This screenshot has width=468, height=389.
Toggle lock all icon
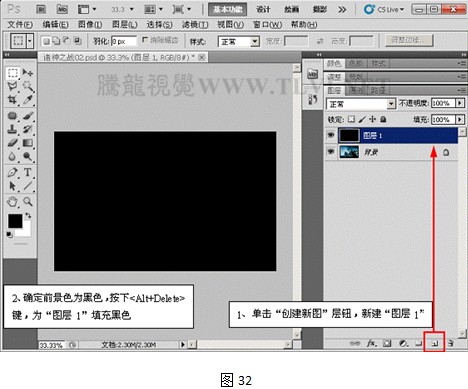[383, 119]
